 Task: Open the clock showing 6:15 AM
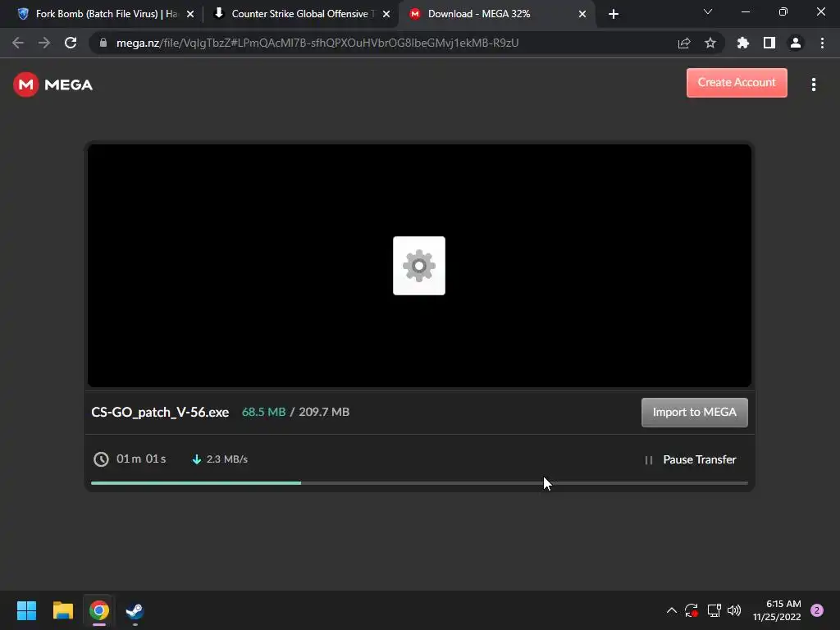pyautogui.click(x=777, y=610)
